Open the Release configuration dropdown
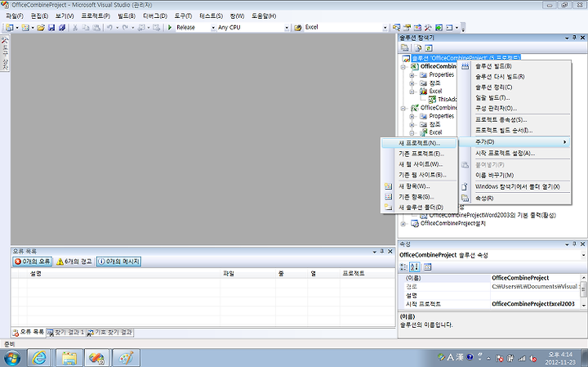The width and height of the screenshot is (588, 367). 213,28
